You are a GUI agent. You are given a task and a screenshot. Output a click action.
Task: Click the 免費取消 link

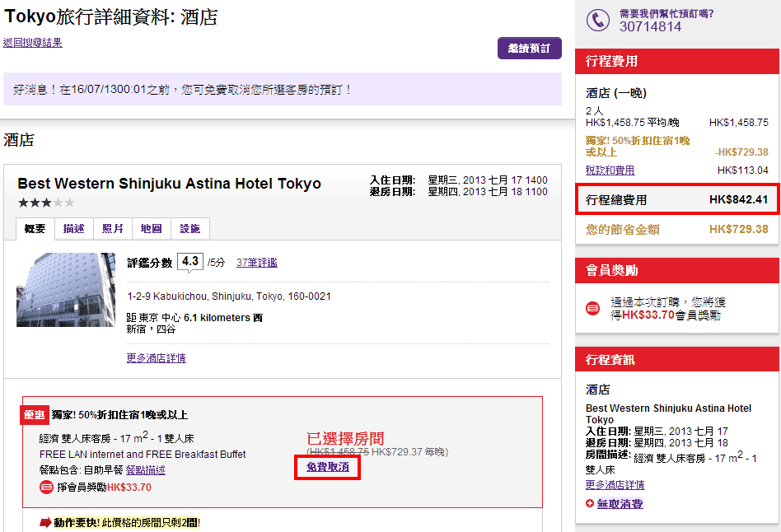point(327,467)
